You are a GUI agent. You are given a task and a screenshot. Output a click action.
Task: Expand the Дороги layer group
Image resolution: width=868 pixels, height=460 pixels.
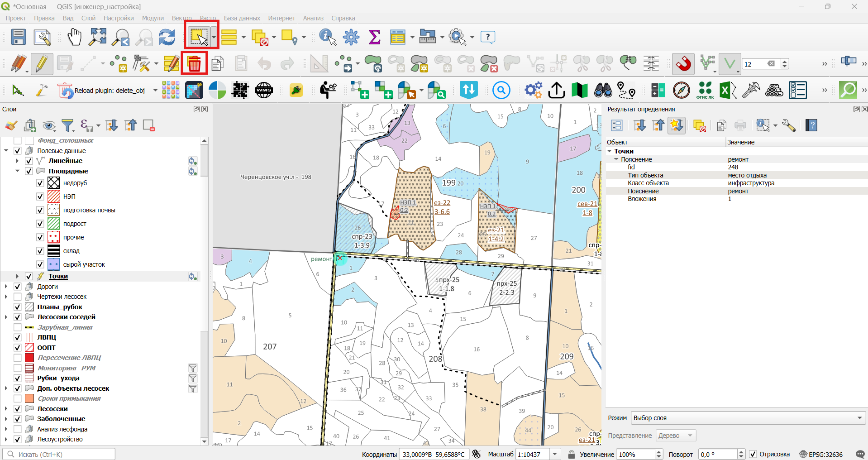(6, 287)
